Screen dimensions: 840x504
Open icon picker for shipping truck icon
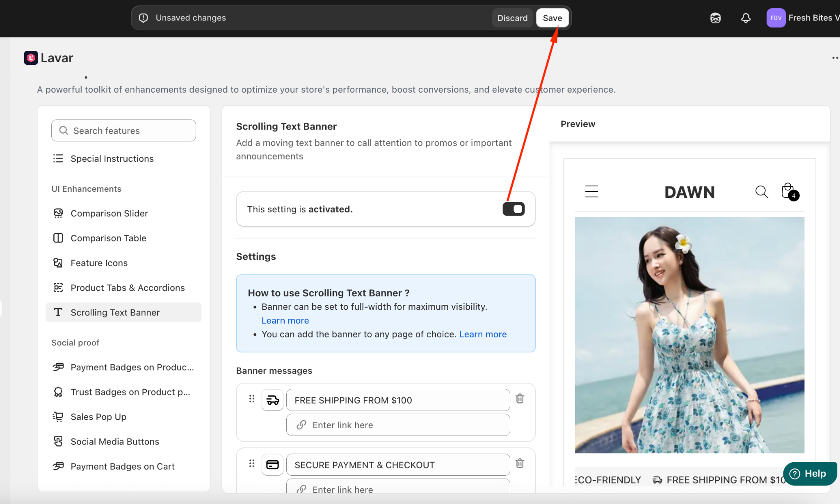click(x=272, y=400)
